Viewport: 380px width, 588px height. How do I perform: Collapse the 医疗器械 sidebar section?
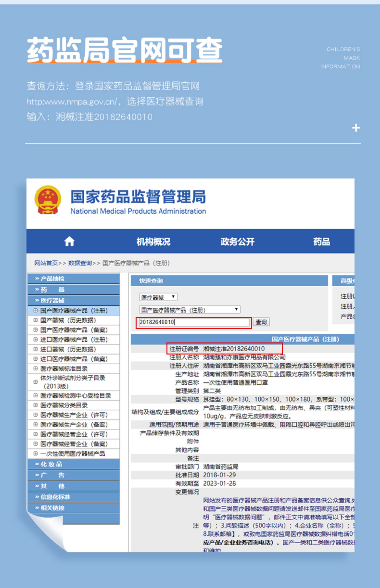pyautogui.click(x=73, y=300)
